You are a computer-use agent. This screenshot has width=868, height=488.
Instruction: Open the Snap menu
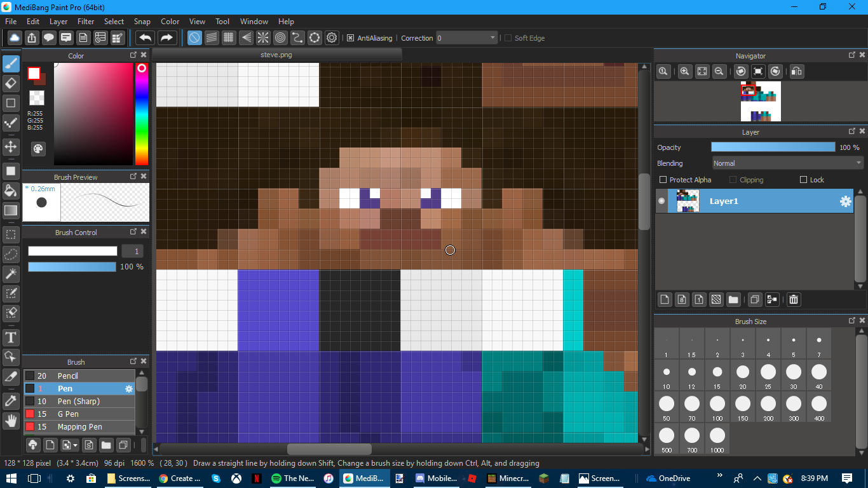coord(142,22)
